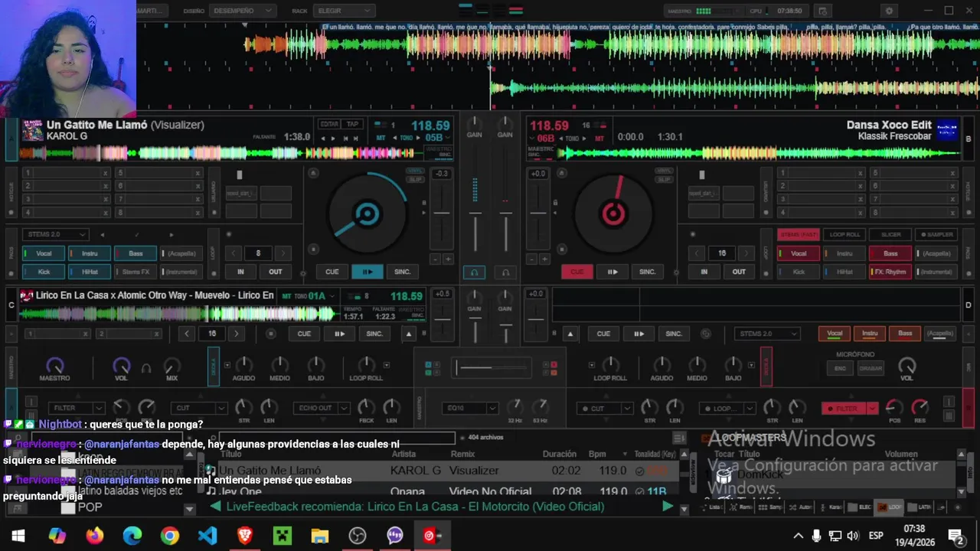
Task: Select SAMPLER pad page on deck B
Action: pyautogui.click(x=937, y=234)
